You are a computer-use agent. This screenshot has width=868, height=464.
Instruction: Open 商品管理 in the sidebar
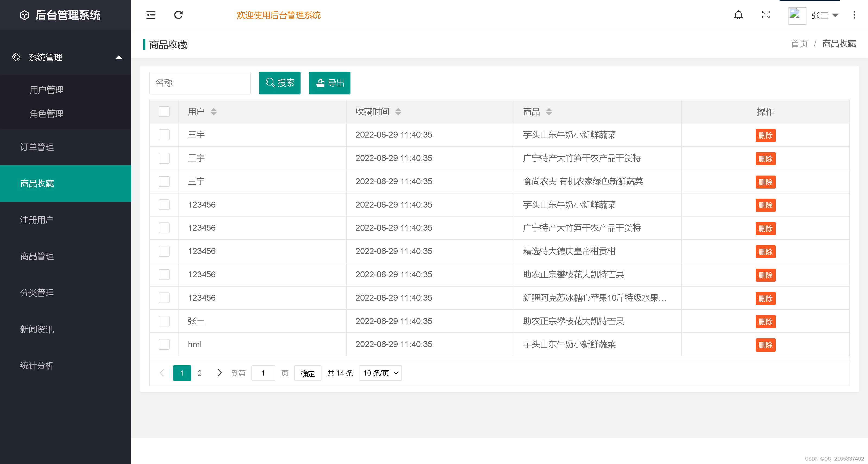65,256
